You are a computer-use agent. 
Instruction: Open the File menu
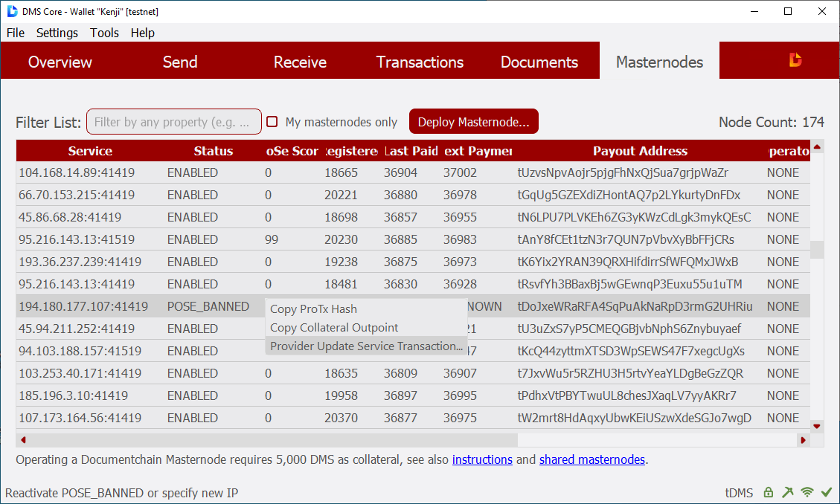tap(16, 33)
